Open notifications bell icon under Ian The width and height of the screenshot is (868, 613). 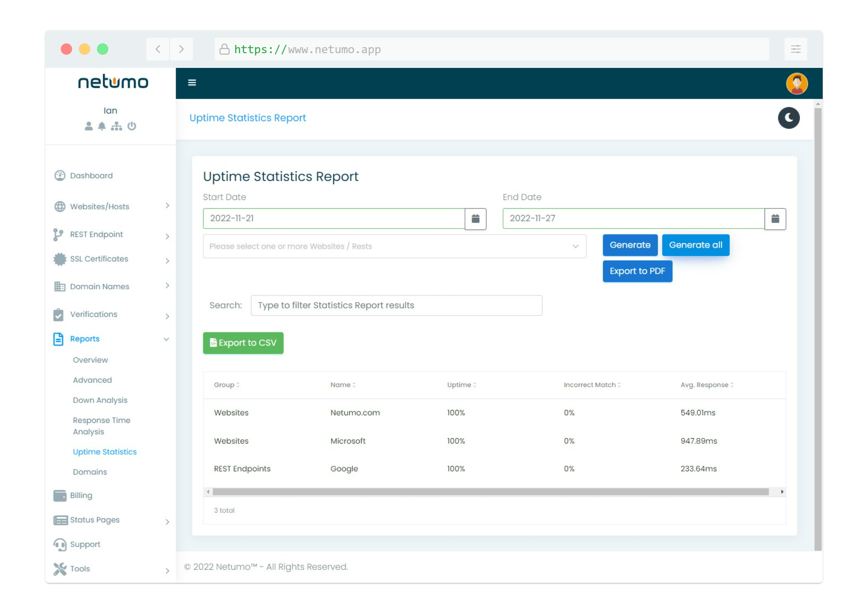(102, 126)
